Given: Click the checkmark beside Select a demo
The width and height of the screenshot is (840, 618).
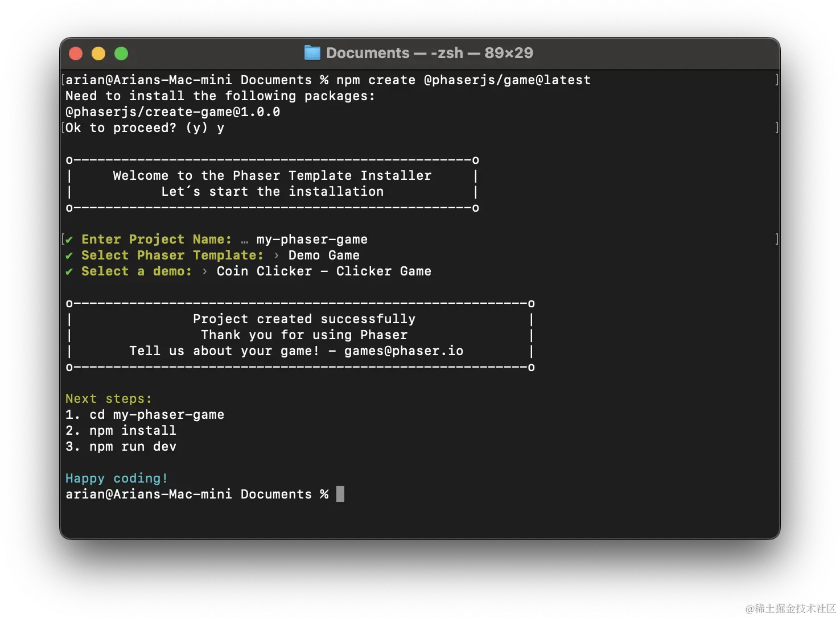Looking at the screenshot, I should coord(69,271).
